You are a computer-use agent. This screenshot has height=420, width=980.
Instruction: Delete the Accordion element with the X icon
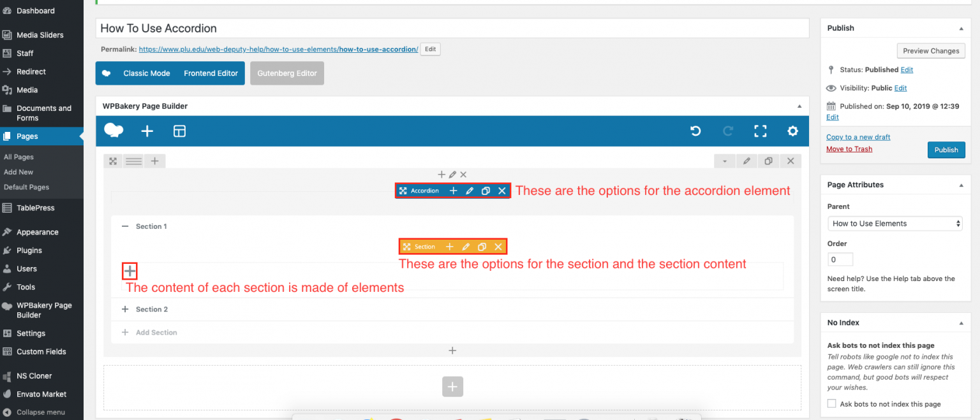501,191
